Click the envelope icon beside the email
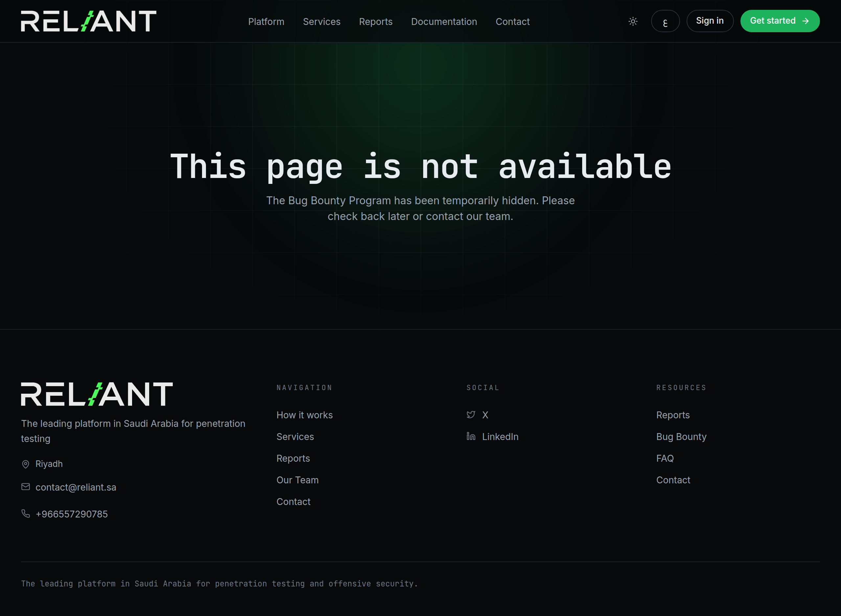The image size is (841, 616). click(25, 487)
